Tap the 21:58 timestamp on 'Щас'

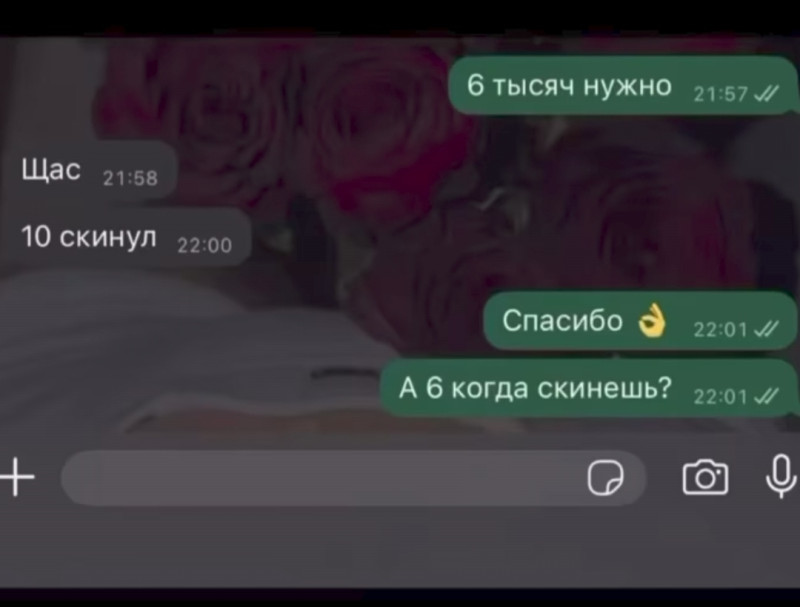131,178
